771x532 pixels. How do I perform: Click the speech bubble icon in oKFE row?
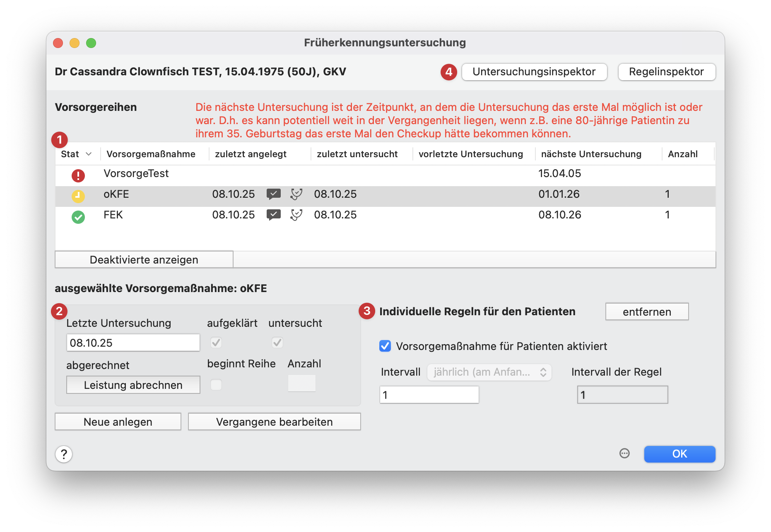pyautogui.click(x=273, y=194)
